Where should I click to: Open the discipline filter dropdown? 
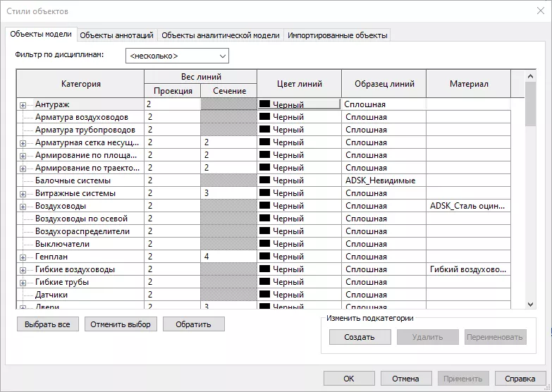(x=177, y=56)
